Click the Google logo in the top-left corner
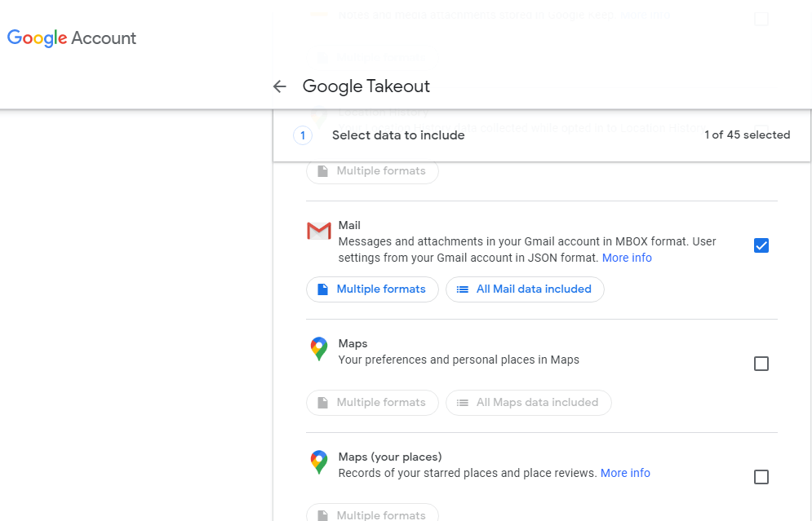Screen dimensions: 812x521 tap(37, 38)
